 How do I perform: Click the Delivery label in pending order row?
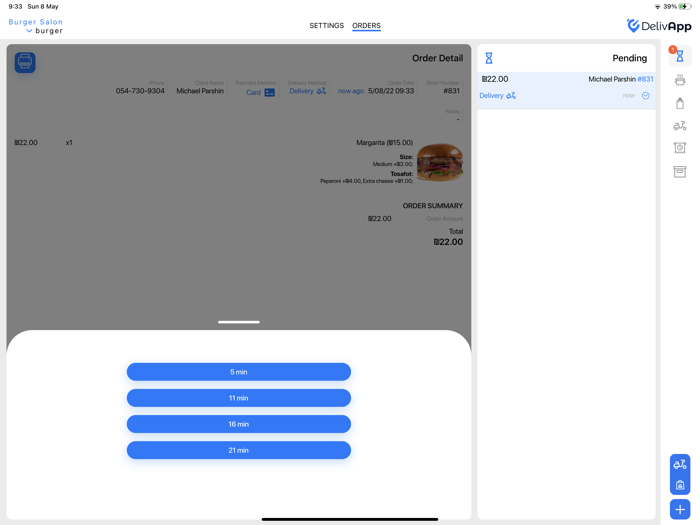(491, 96)
